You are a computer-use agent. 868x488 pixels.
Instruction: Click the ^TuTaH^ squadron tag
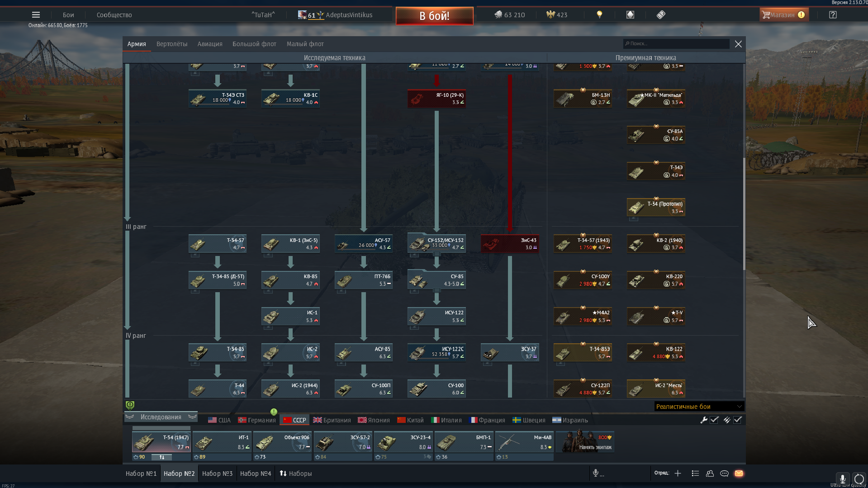263,15
